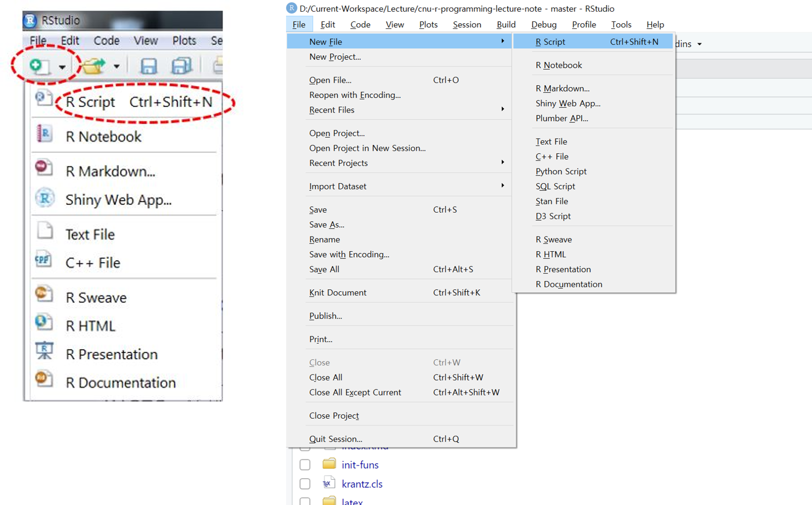Click the R Script file icon in left dropdown

pyautogui.click(x=44, y=98)
